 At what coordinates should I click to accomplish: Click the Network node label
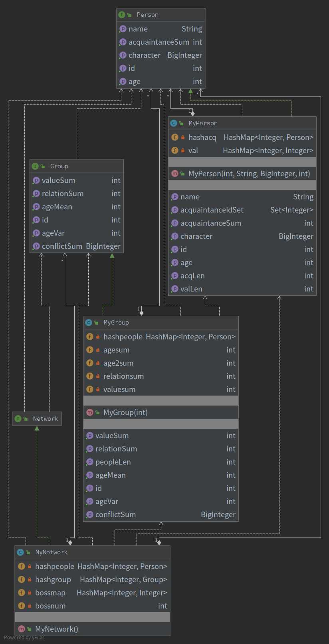[45, 419]
